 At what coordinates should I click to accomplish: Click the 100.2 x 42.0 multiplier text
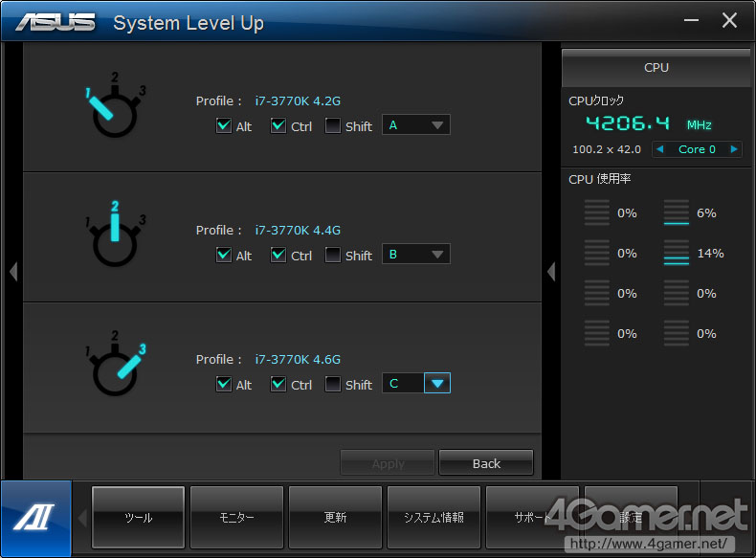pos(607,149)
